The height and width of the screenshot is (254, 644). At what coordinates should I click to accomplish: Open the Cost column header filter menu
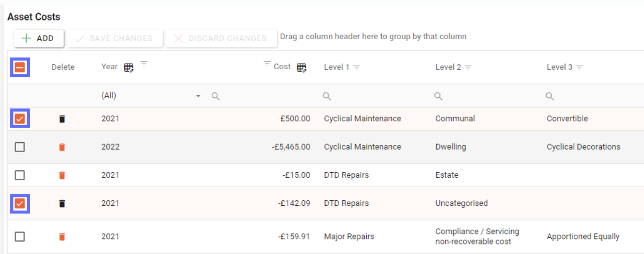click(267, 63)
